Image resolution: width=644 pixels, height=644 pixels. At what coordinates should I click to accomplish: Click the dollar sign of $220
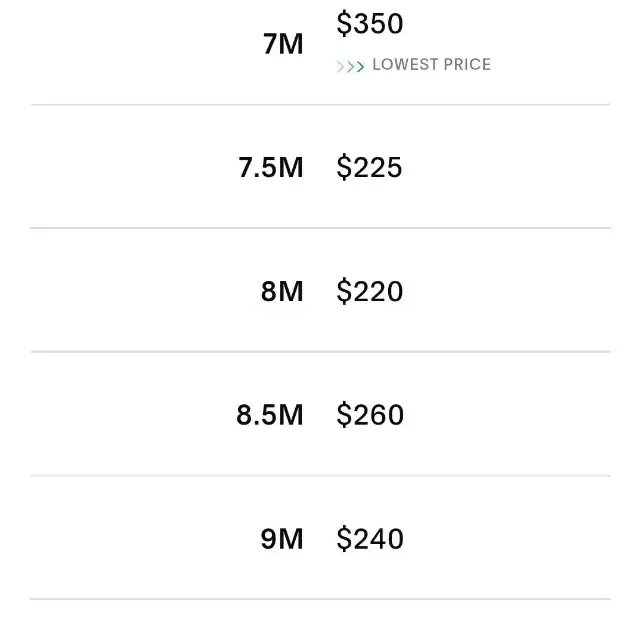(x=344, y=292)
